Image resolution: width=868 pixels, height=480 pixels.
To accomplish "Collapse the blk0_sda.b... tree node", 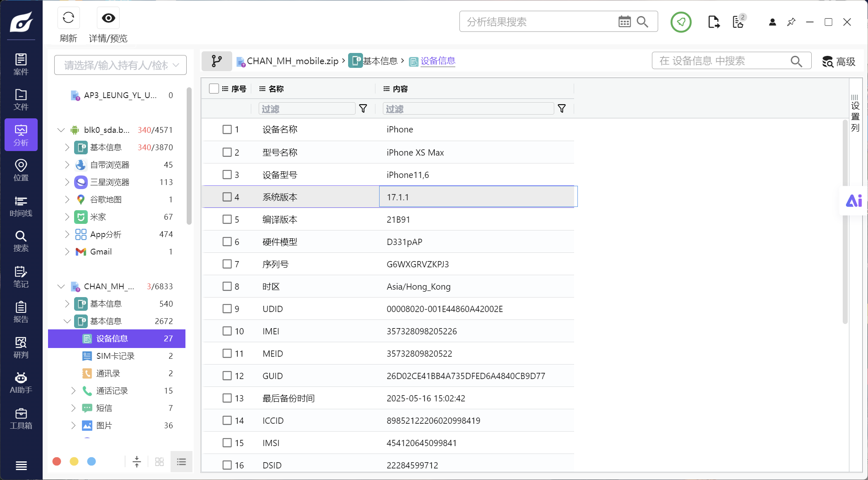I will 61,130.
